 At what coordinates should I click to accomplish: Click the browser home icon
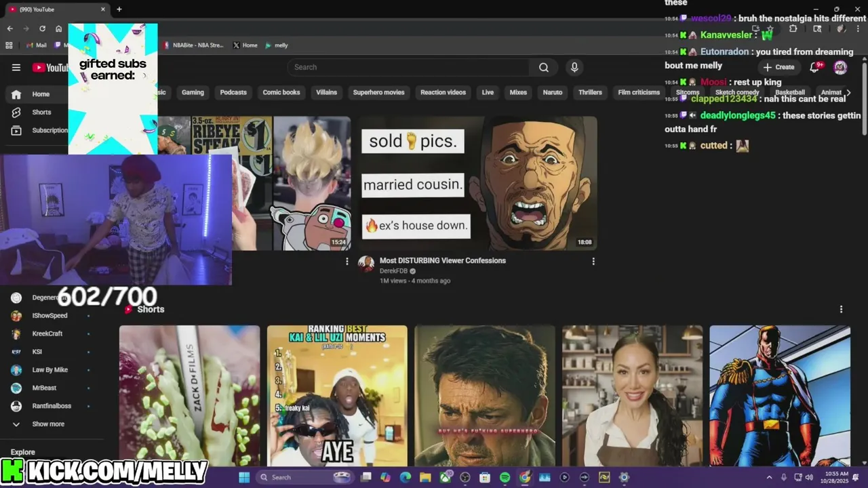59,28
